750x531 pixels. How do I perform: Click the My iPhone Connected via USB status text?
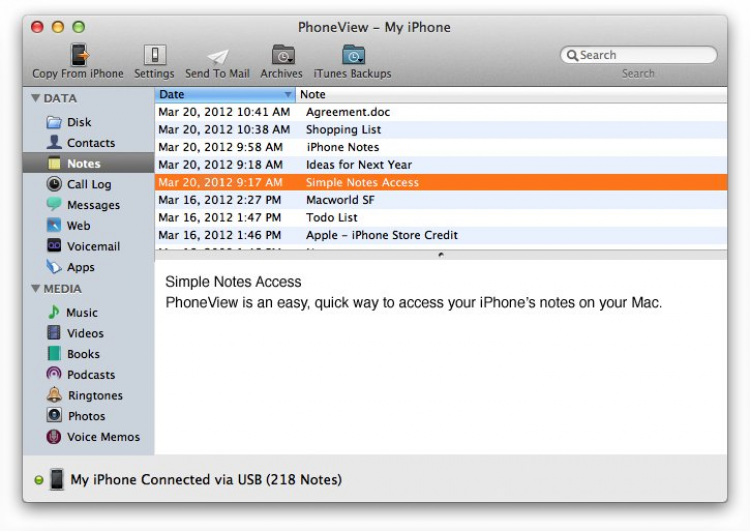pos(206,480)
